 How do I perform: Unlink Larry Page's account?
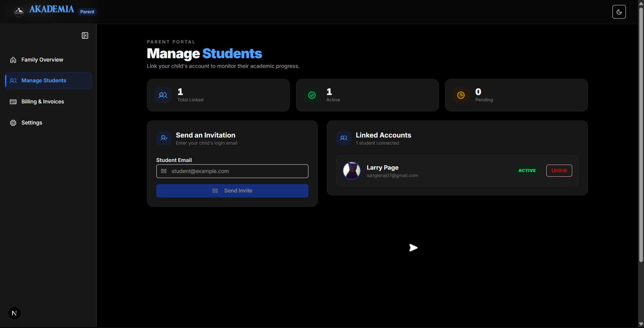tap(559, 170)
